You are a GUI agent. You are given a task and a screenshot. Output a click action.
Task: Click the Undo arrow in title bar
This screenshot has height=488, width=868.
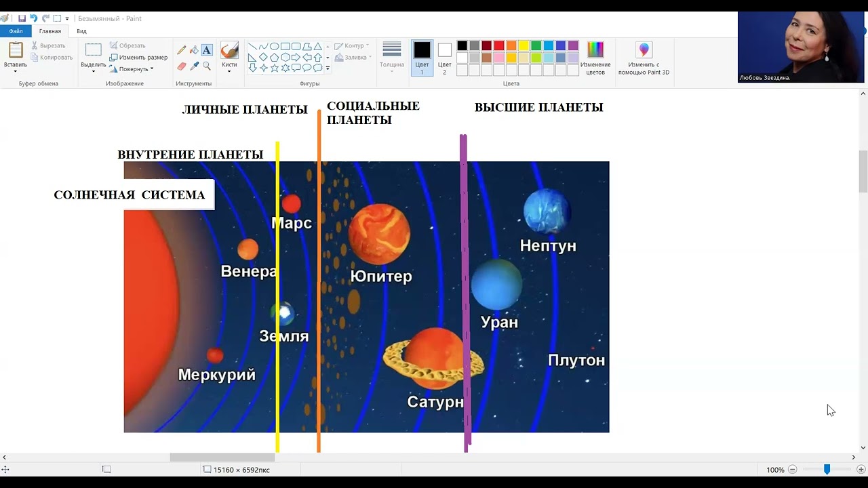33,18
